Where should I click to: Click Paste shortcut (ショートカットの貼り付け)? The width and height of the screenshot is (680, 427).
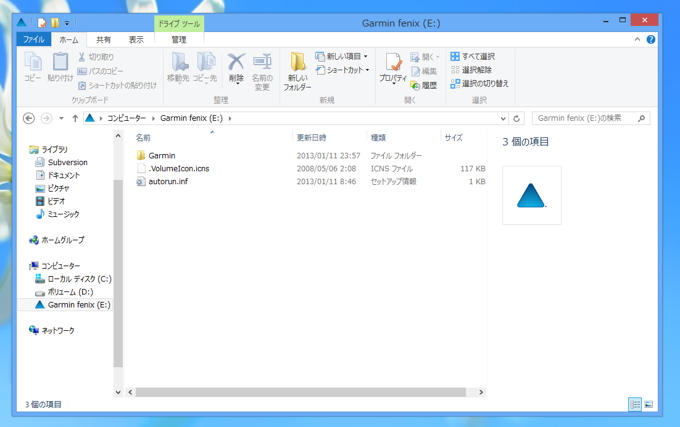pos(118,85)
